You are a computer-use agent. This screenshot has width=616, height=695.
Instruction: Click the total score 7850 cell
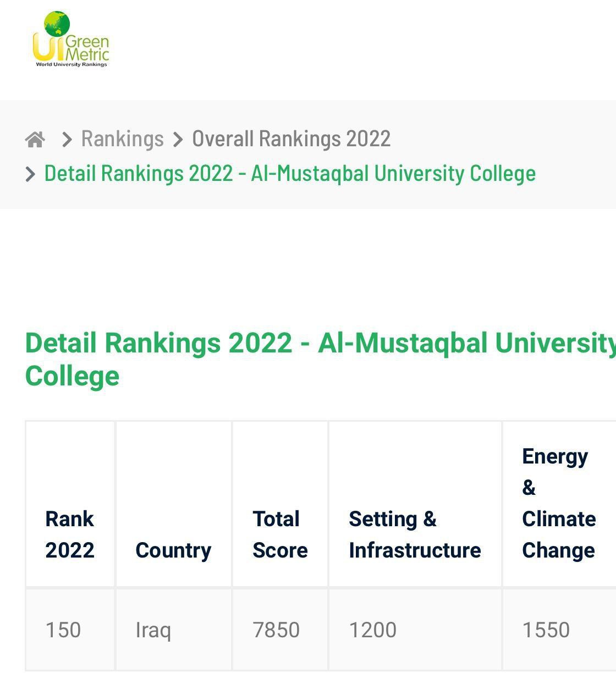pos(276,630)
